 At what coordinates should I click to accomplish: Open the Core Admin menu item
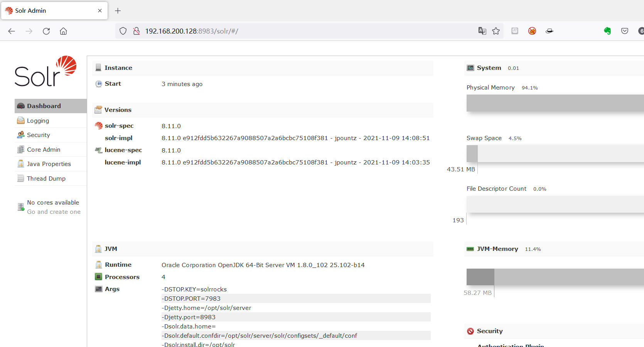coord(51,150)
